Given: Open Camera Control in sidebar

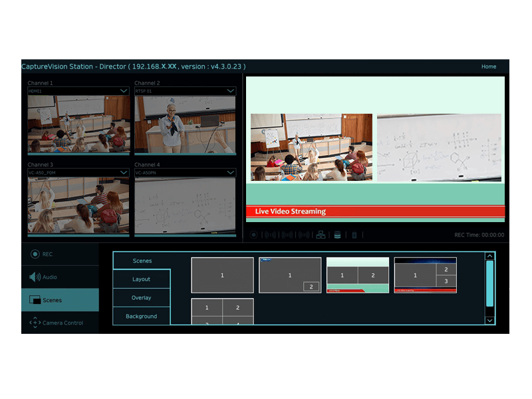Looking at the screenshot, I should pyautogui.click(x=60, y=323).
